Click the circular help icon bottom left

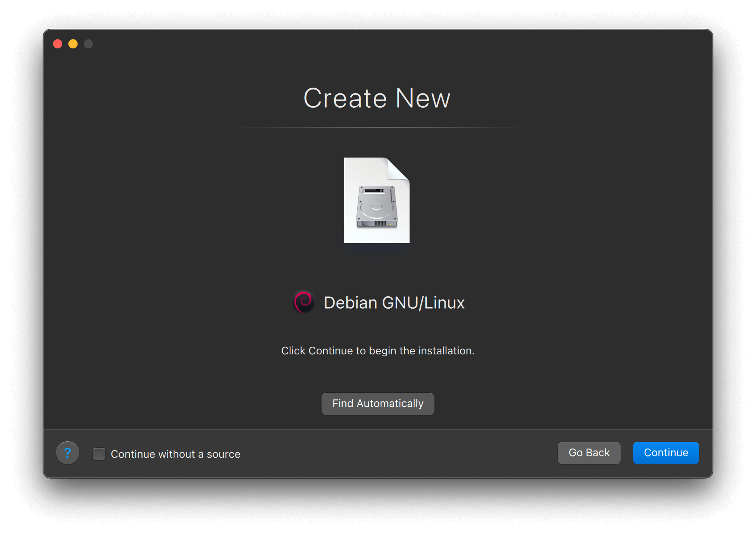pyautogui.click(x=68, y=453)
